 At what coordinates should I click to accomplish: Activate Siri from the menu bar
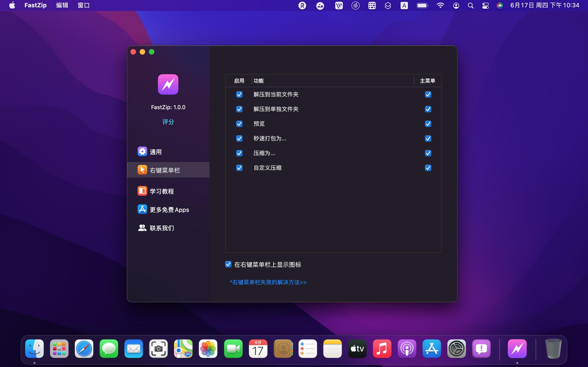coord(500,5)
